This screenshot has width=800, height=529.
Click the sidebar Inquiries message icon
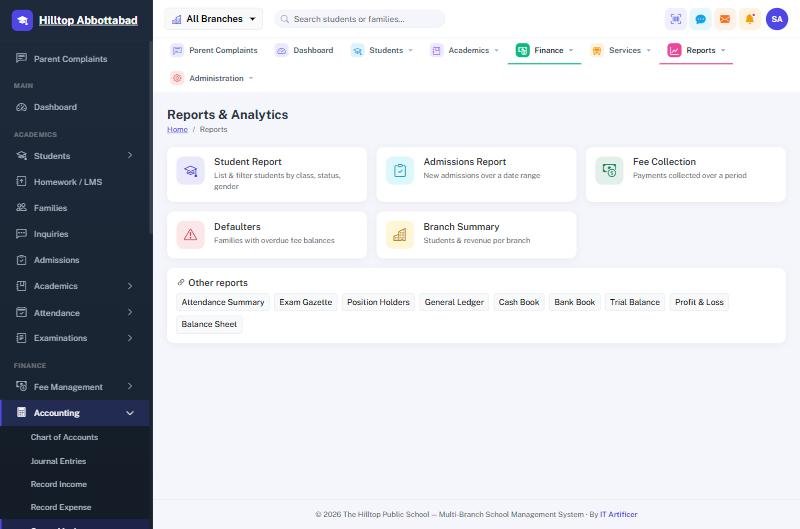[21, 234]
